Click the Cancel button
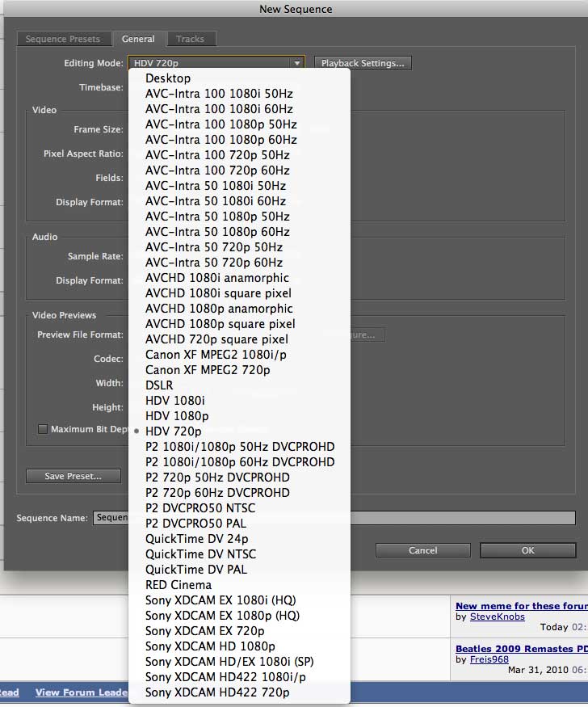Image resolution: width=588 pixels, height=707 pixels. pyautogui.click(x=422, y=550)
